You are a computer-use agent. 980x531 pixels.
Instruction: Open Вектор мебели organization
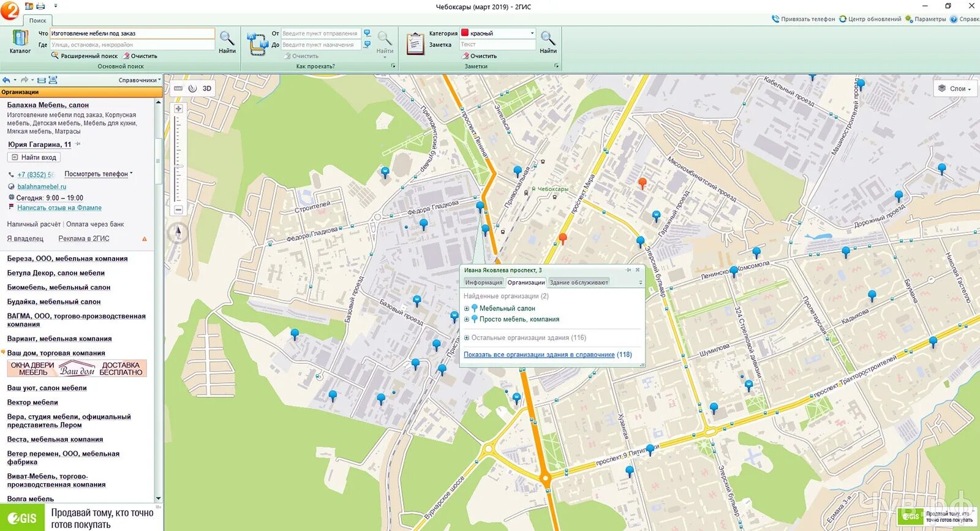click(x=32, y=402)
